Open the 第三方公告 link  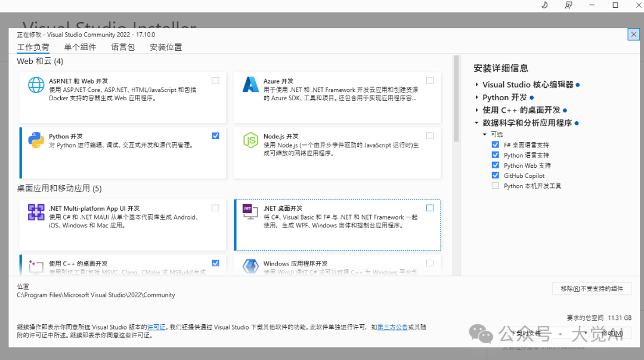coord(392,327)
